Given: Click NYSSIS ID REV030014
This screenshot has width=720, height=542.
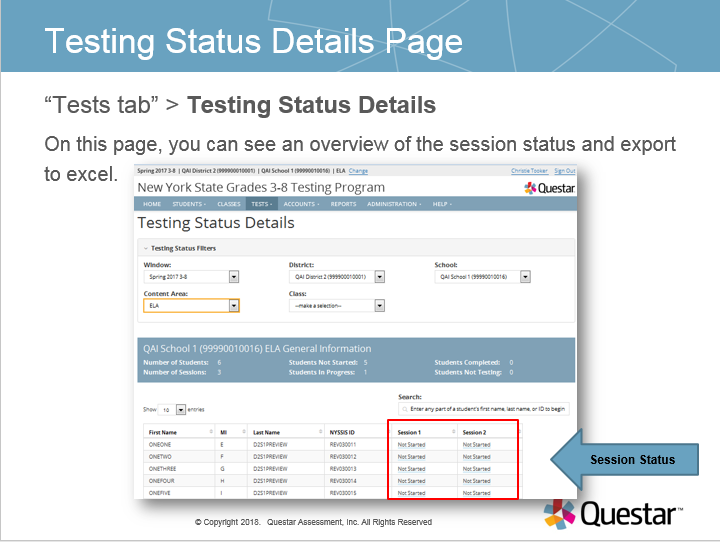Looking at the screenshot, I should [343, 480].
